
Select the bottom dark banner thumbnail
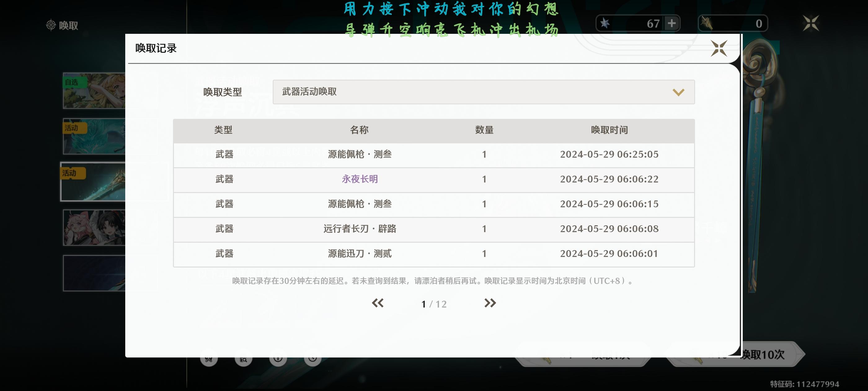point(94,273)
